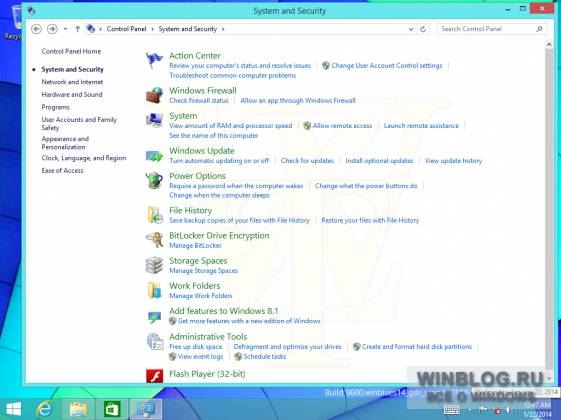Open Manage Storage Spaces link
This screenshot has width=561, height=420.
203,270
